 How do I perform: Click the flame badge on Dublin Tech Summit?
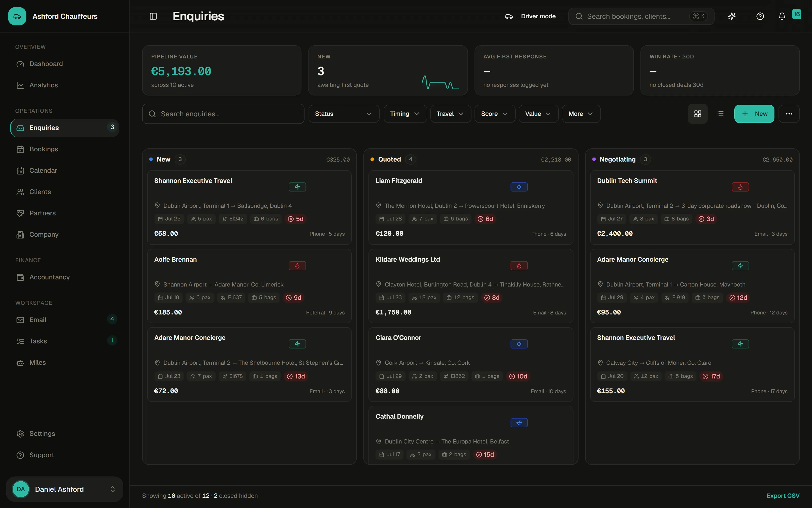coord(740,187)
